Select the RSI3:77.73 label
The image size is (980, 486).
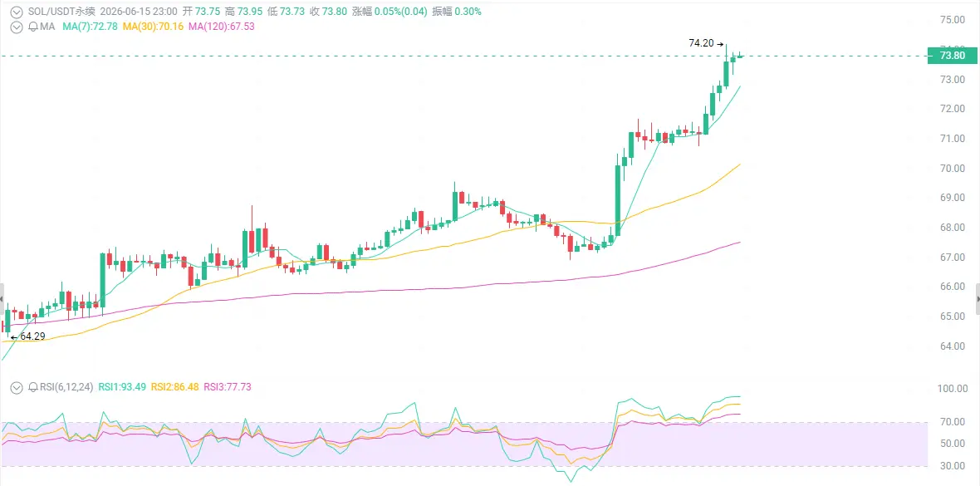tap(228, 387)
